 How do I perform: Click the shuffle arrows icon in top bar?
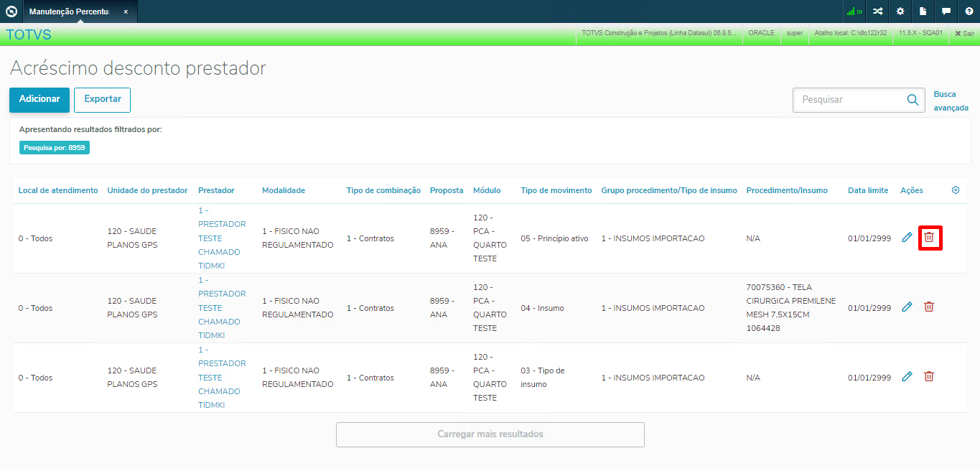pyautogui.click(x=877, y=11)
